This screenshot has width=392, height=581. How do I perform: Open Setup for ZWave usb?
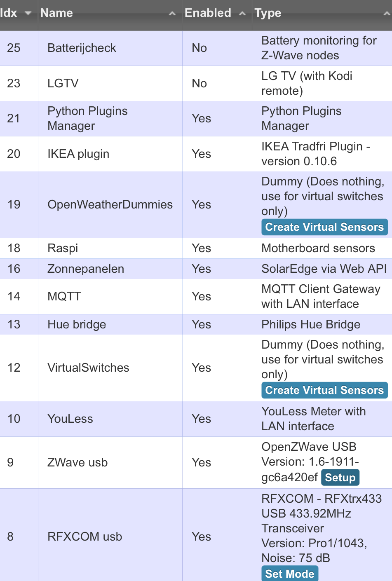(x=340, y=478)
